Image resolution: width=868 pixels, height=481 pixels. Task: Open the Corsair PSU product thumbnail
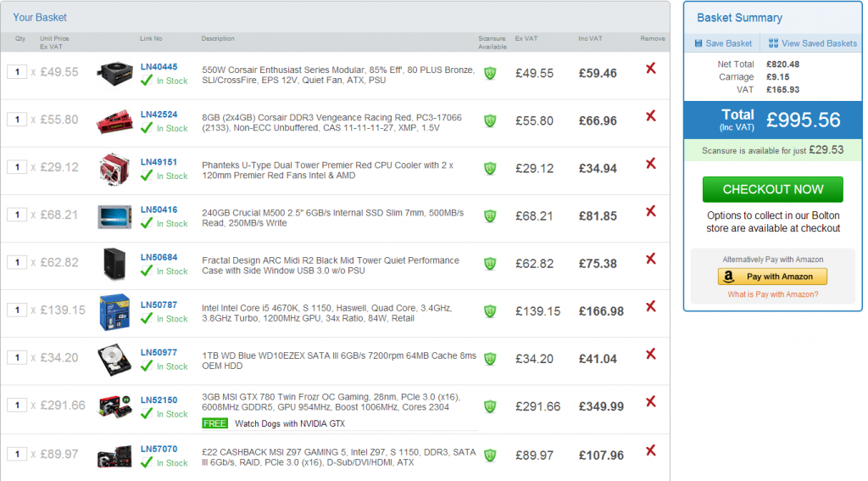[x=114, y=73]
